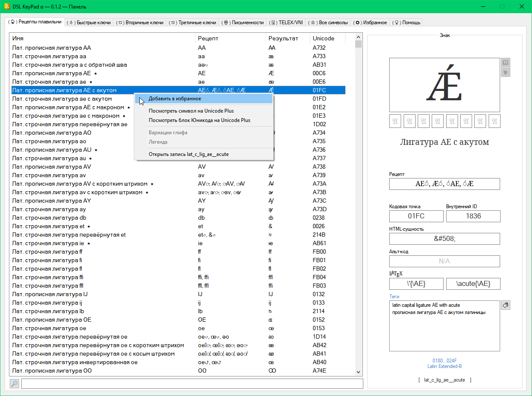
Task: Choose "Посмотреть символ на Unicode Plus"
Action: (191, 111)
